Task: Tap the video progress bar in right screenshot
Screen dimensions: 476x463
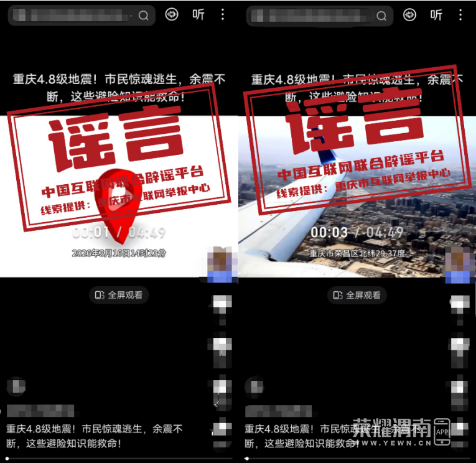Action: [357, 459]
